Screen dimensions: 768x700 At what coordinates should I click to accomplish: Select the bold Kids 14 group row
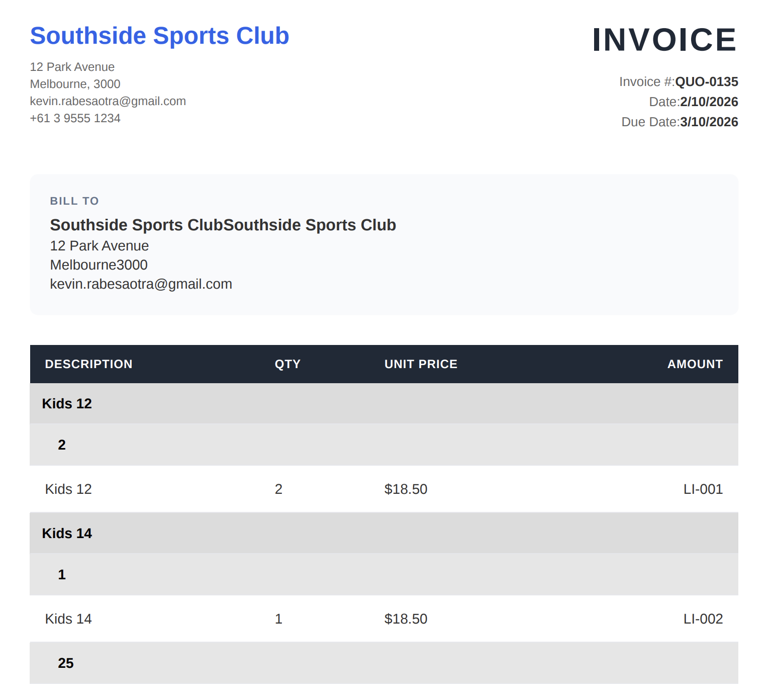click(67, 534)
